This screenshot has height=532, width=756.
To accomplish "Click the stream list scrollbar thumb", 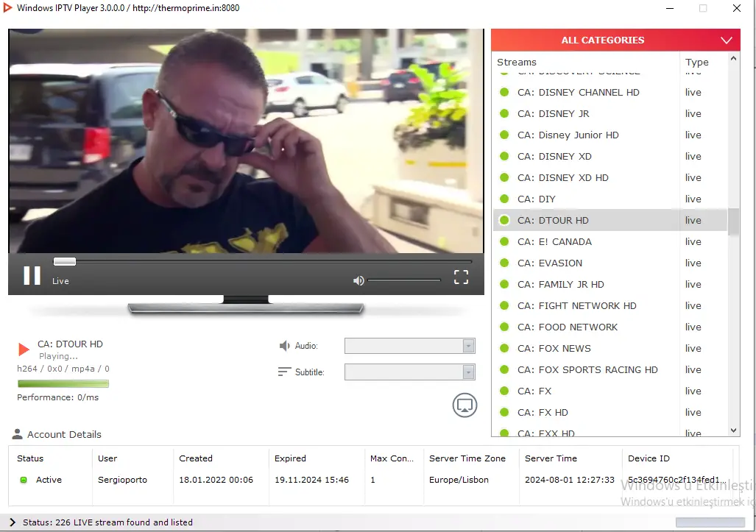I will pos(733,221).
